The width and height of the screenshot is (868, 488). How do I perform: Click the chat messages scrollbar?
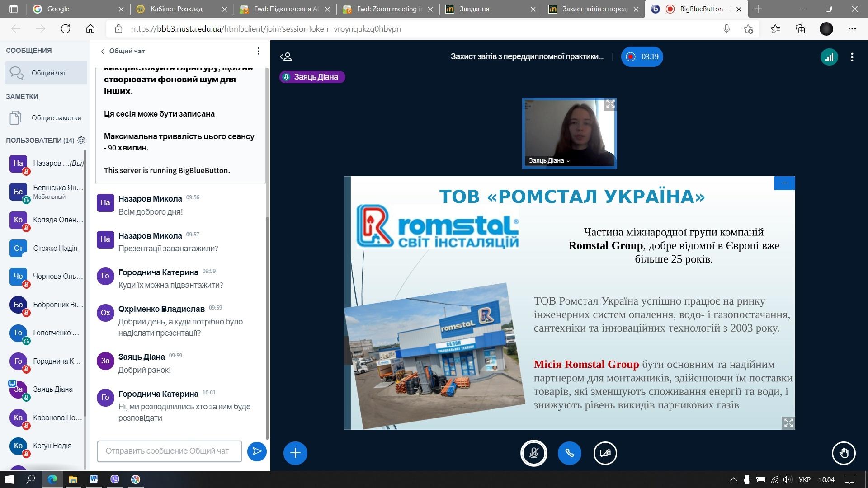coord(267,328)
